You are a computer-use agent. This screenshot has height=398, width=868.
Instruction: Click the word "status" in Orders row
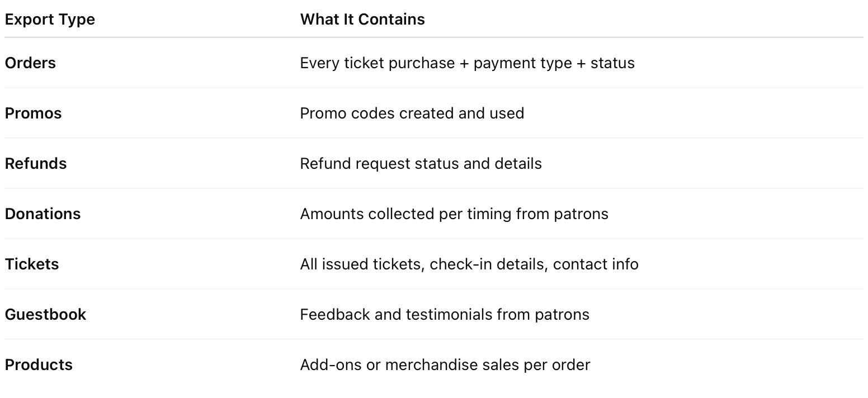[612, 63]
